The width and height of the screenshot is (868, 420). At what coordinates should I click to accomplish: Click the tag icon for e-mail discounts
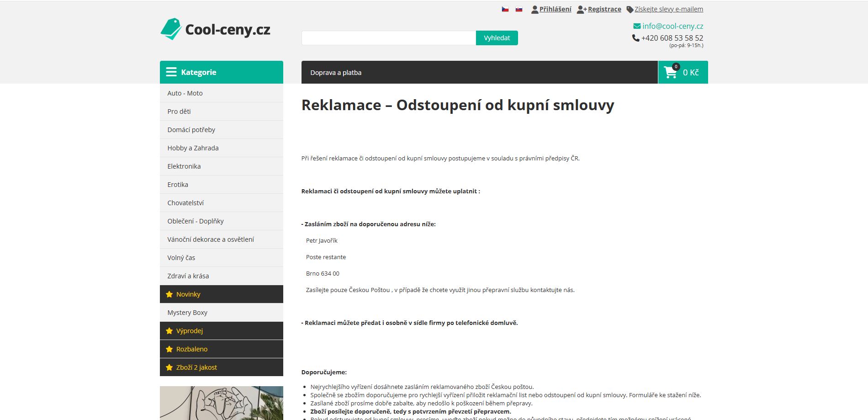(x=630, y=9)
